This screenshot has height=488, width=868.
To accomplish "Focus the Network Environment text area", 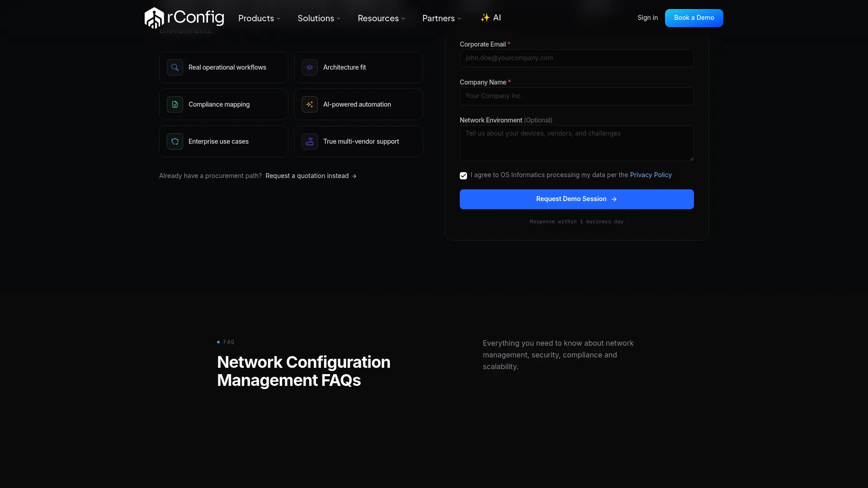I will pos(577,143).
